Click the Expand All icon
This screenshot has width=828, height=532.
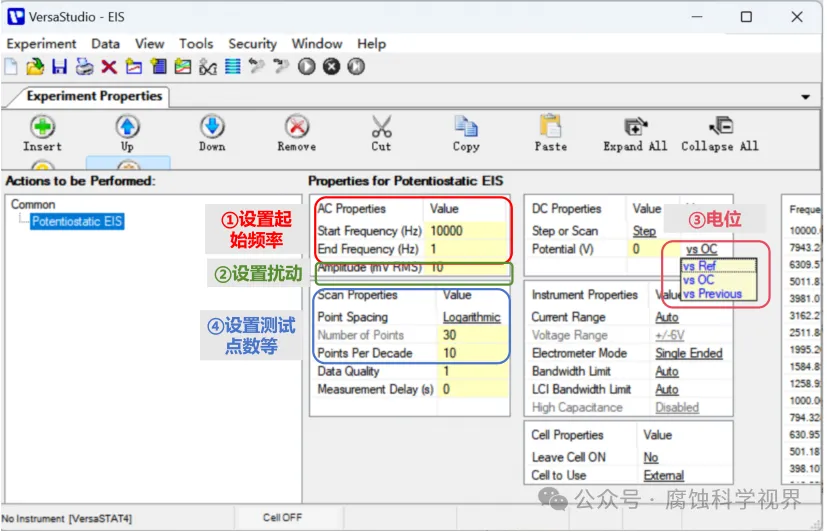635,127
